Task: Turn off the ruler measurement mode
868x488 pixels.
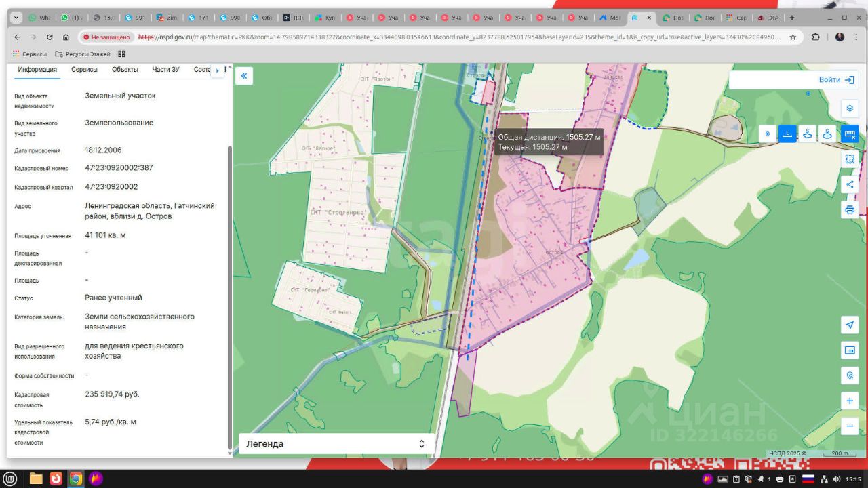Action: click(x=850, y=134)
